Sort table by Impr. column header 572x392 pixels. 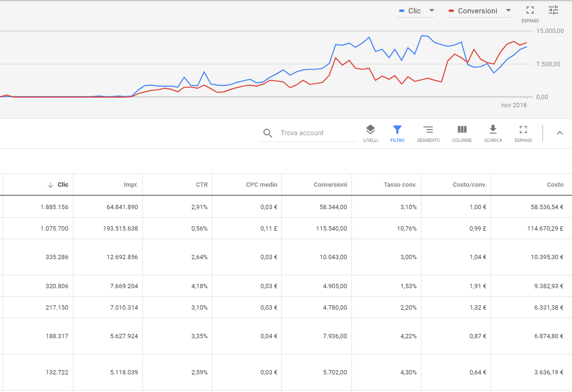[x=130, y=185]
